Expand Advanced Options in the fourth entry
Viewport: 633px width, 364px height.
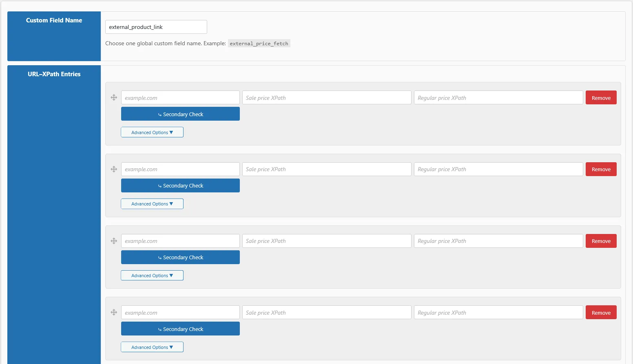click(152, 347)
